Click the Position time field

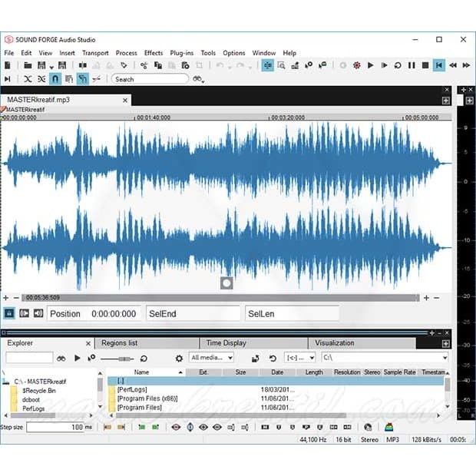click(94, 313)
